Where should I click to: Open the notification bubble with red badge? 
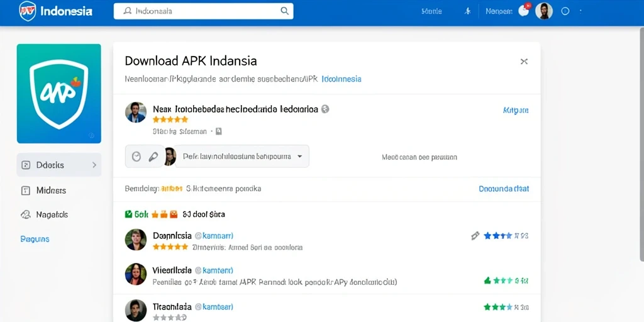pyautogui.click(x=524, y=10)
